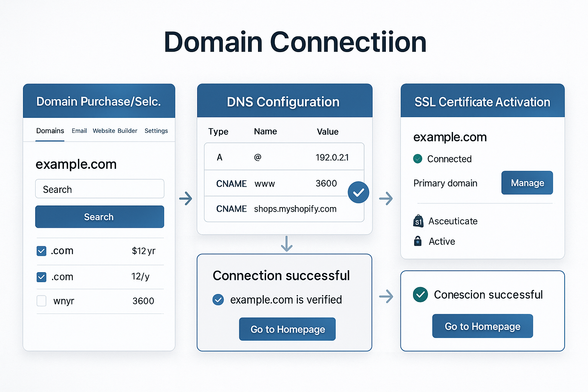Viewport: 588px width, 392px height.
Task: Select the shopping bag icon beside Asceuticate
Action: (x=418, y=221)
